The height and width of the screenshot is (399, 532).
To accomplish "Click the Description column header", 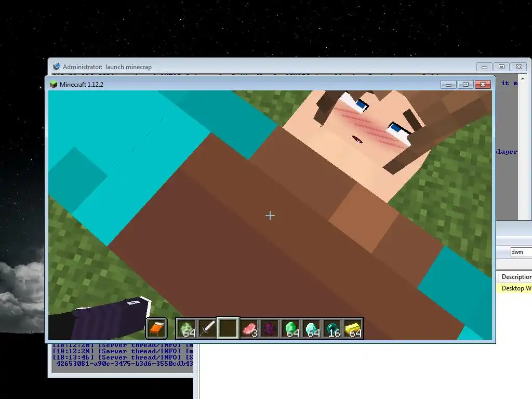I will click(x=515, y=277).
